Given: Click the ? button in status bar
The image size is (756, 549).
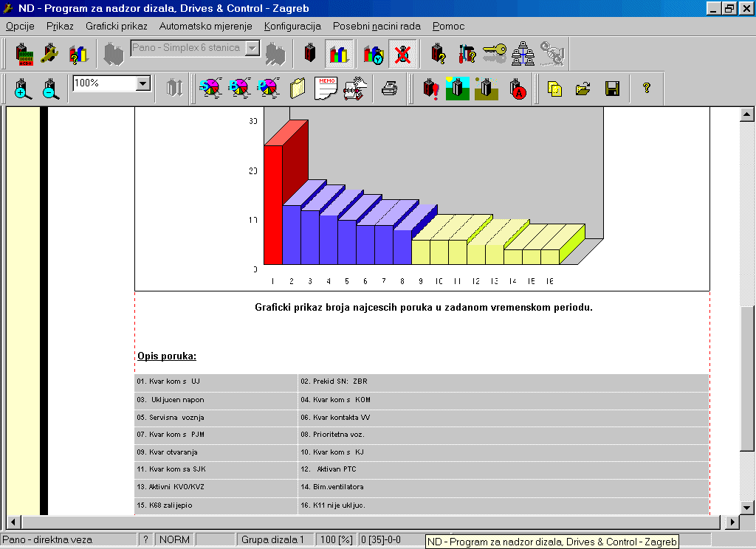Looking at the screenshot, I should 145,539.
